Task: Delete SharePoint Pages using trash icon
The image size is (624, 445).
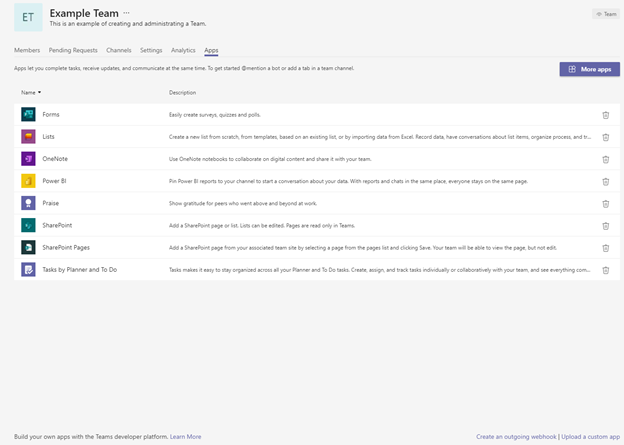Action: (606, 248)
